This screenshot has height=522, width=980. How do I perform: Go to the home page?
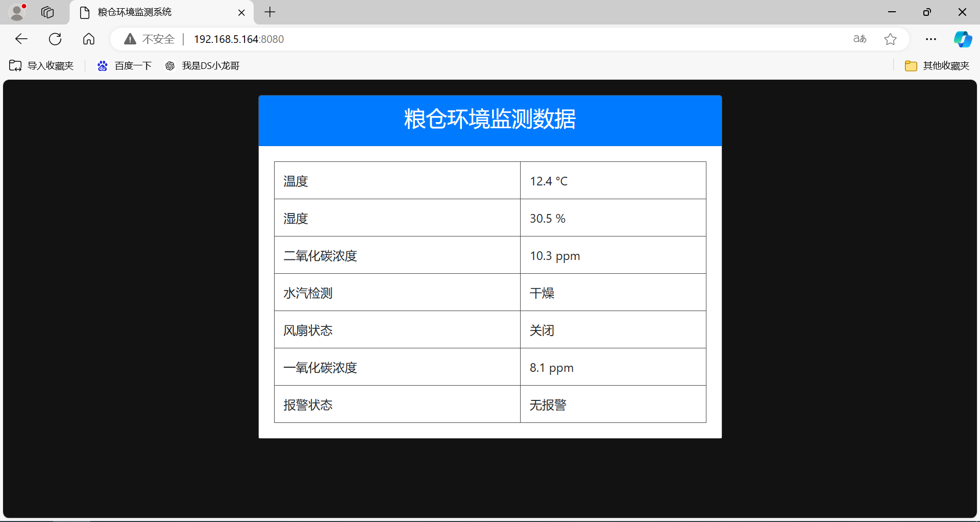tap(89, 39)
